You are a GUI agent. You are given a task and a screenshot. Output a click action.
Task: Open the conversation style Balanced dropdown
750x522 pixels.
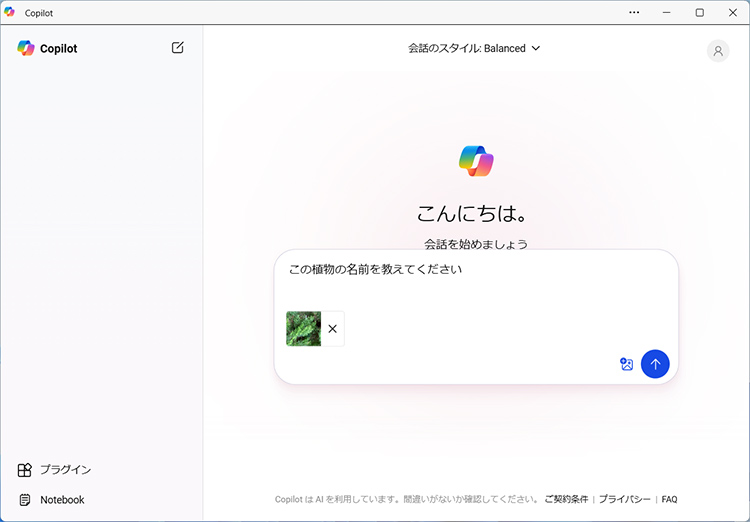[474, 48]
